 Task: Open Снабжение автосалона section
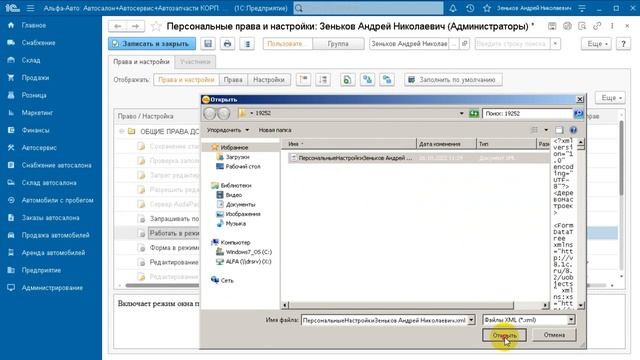coord(56,165)
